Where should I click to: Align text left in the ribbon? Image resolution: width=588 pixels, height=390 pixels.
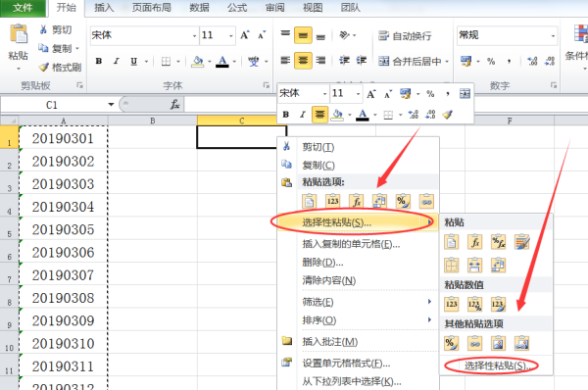point(285,61)
